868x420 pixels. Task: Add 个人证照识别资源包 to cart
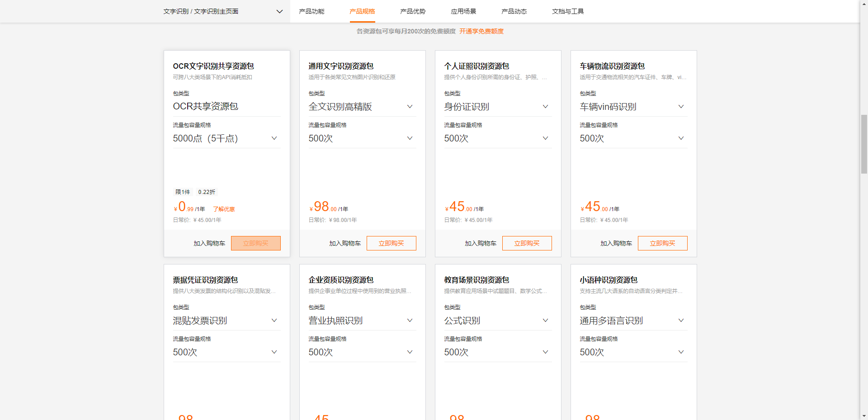pos(481,243)
